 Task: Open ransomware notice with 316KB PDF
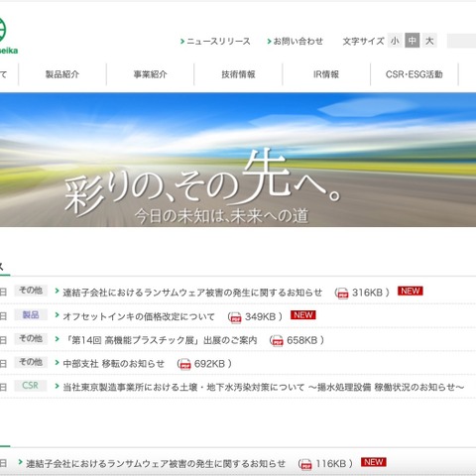coord(192,293)
